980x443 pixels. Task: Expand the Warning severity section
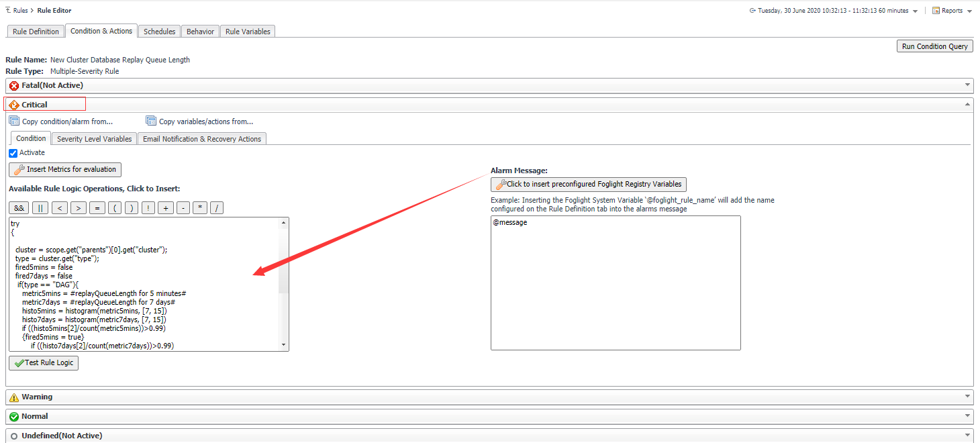[x=967, y=397]
